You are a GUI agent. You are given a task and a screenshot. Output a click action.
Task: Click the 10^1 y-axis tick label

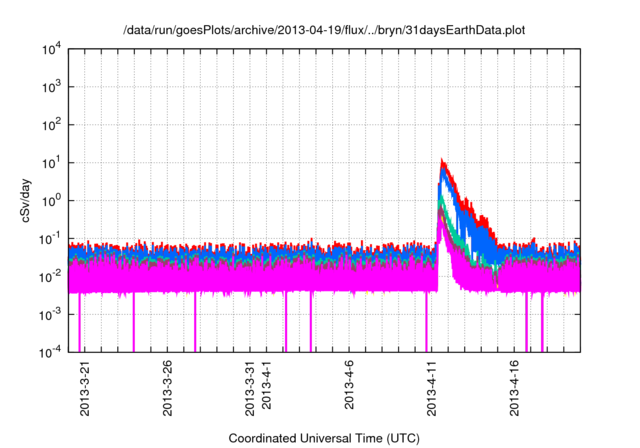[53, 163]
